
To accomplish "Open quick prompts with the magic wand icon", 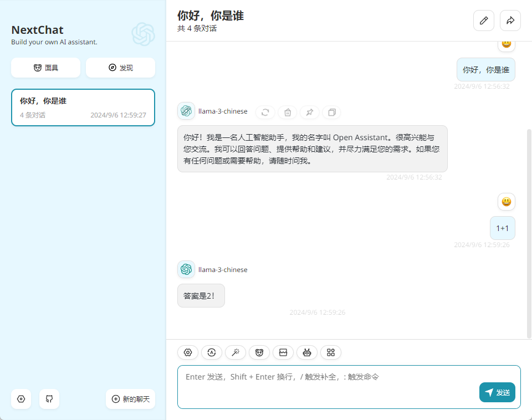I will 236,352.
